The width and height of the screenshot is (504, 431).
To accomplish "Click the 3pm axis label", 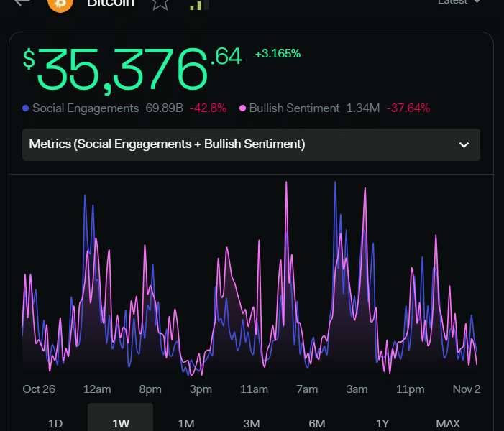I will [x=201, y=389].
